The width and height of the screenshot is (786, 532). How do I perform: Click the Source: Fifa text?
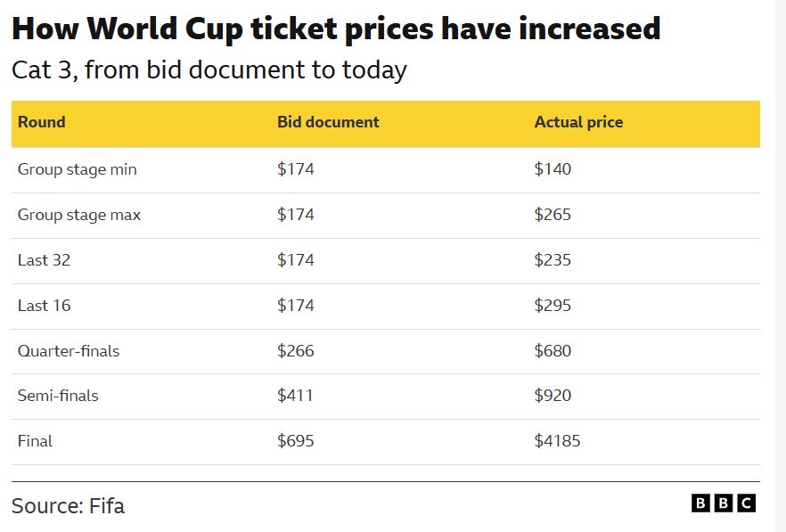(68, 507)
